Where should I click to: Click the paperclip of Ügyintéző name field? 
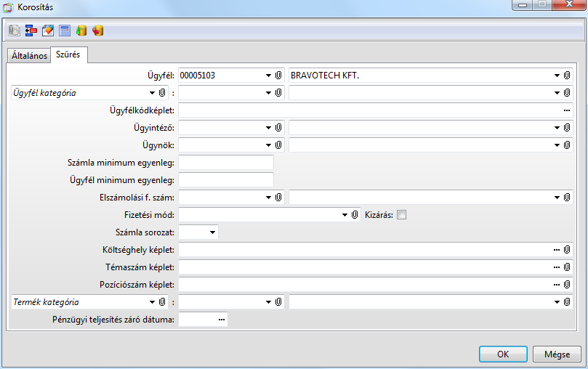pyautogui.click(x=567, y=128)
